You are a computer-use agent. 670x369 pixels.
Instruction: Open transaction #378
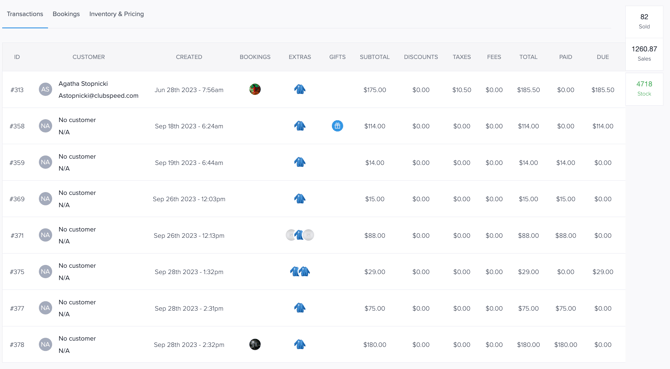(17, 345)
